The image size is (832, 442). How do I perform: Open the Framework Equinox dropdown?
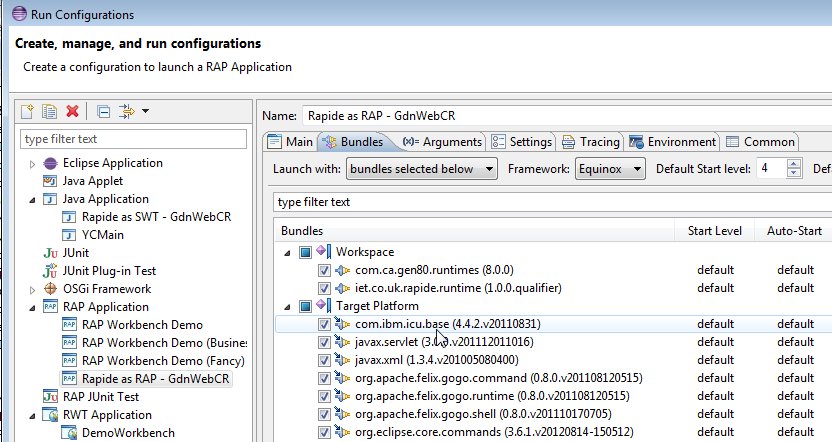point(612,169)
